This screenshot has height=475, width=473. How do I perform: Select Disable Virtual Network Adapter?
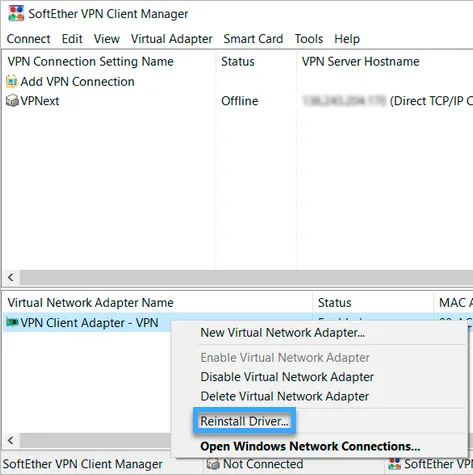287,377
